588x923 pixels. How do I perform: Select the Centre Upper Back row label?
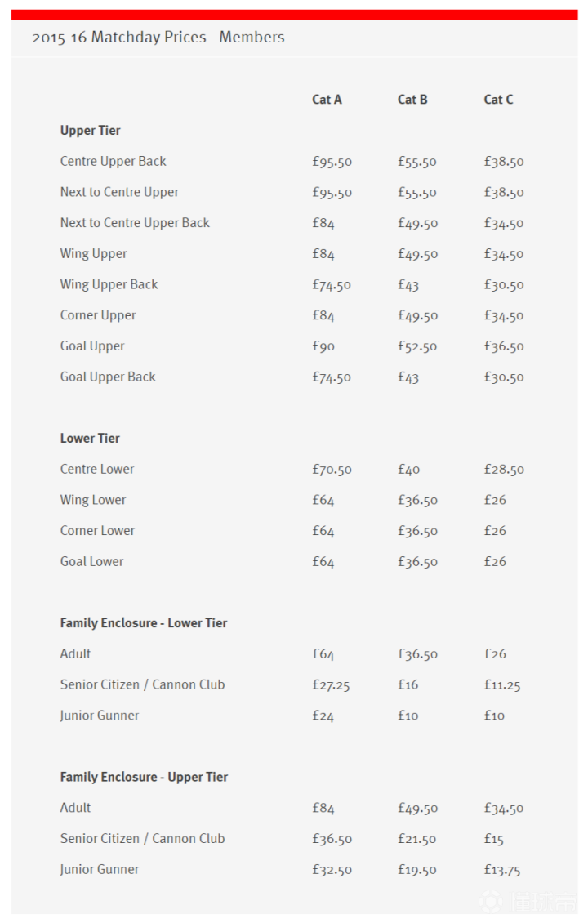113,162
